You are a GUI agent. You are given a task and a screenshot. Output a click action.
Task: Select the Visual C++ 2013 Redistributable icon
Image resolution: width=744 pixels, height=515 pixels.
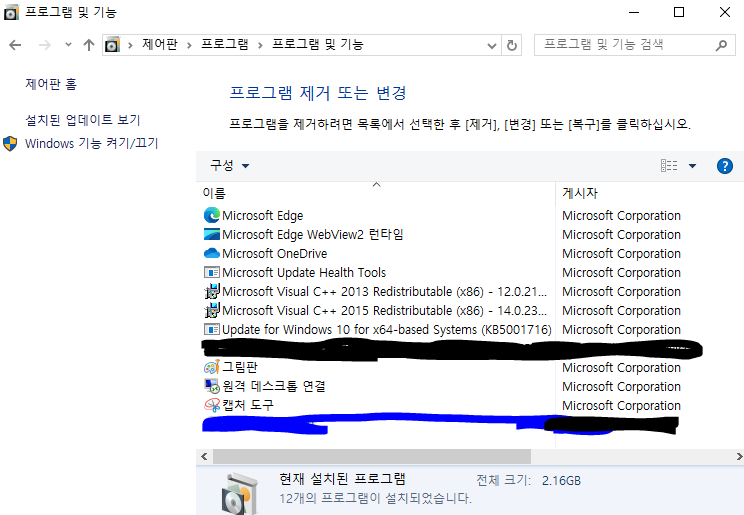[212, 291]
